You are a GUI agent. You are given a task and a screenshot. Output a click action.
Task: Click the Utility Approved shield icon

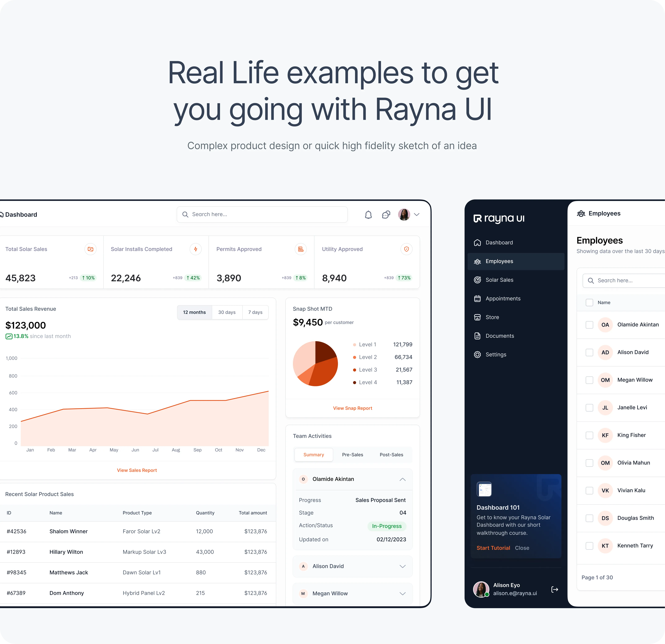coord(406,249)
